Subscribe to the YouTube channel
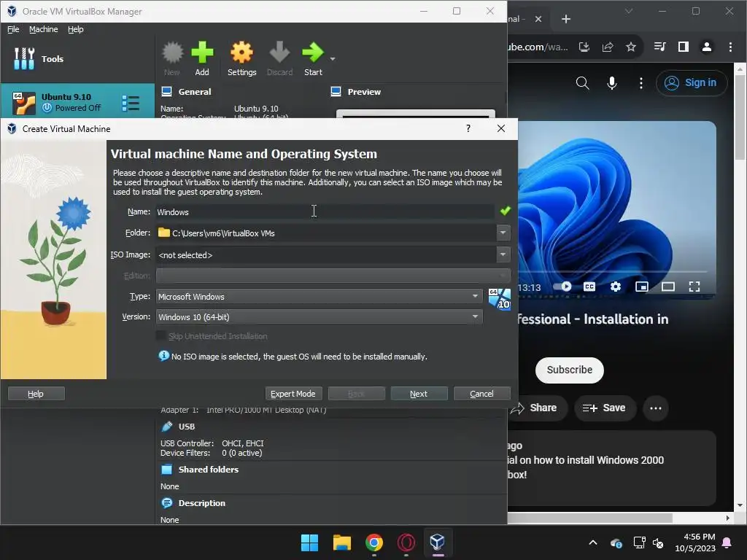747x560 pixels. [569, 370]
